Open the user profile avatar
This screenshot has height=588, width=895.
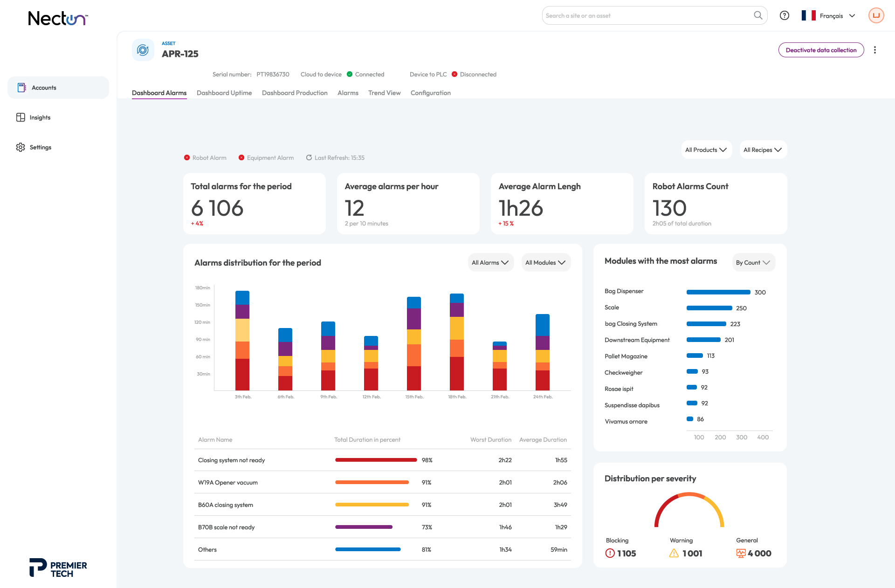click(876, 15)
